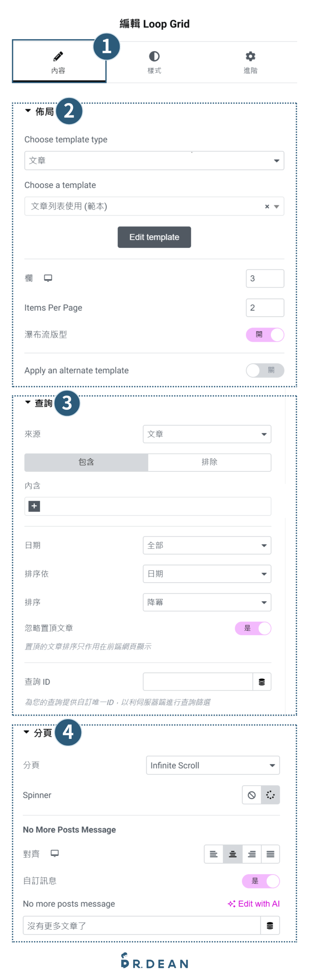Open the 排序依 dropdown
This screenshot has width=309, height=980.
coord(206,574)
